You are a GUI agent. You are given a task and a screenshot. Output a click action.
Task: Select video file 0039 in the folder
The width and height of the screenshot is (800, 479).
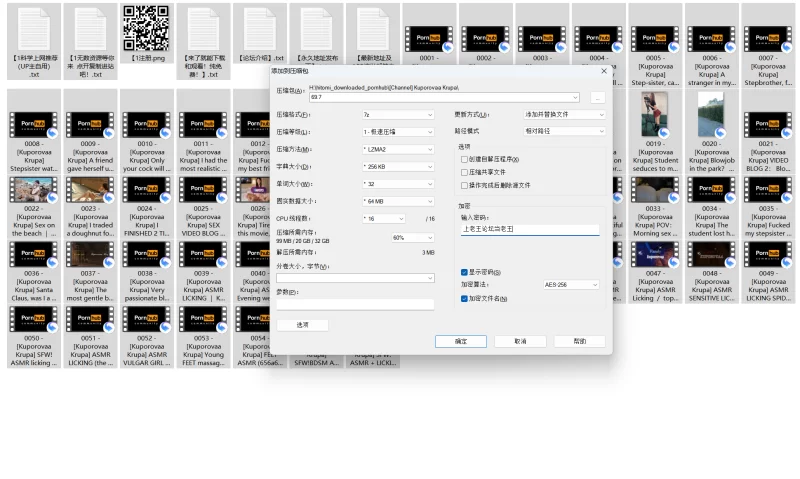tap(204, 272)
